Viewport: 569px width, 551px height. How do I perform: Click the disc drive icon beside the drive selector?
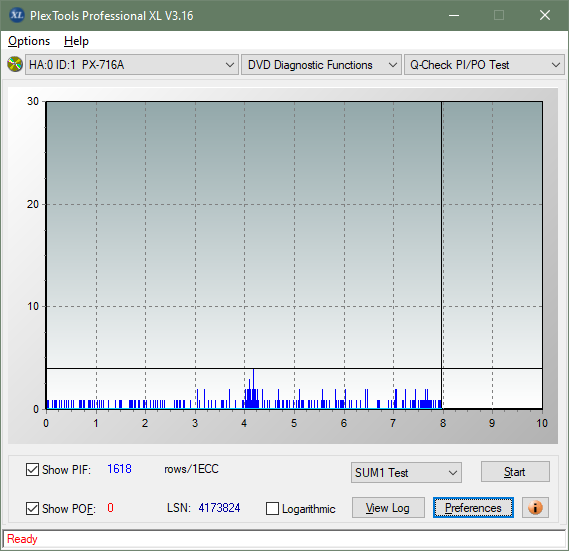15,65
